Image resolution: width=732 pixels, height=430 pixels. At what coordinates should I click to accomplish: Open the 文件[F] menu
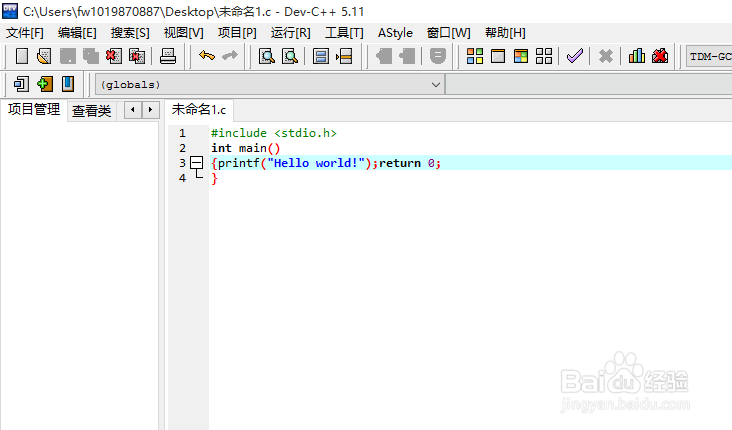[x=25, y=33]
